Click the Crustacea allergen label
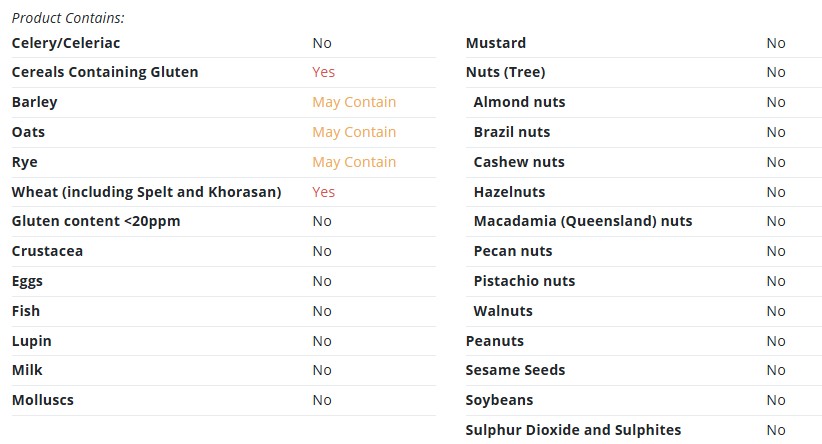822x444 pixels. tap(47, 251)
